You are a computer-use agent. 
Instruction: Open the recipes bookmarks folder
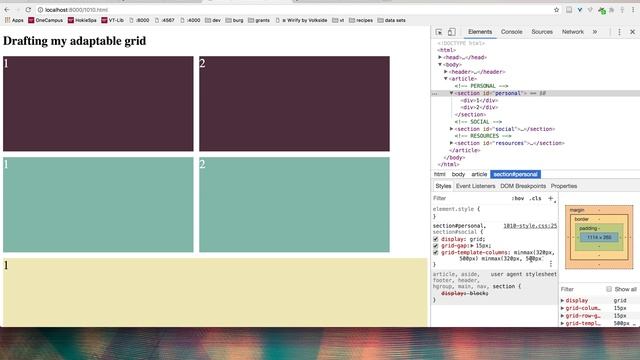361,20
